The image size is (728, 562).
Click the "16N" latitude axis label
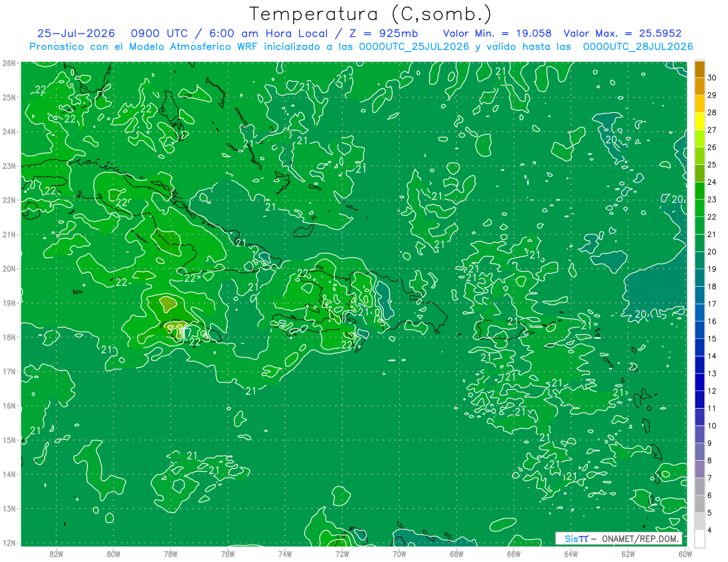[x=9, y=406]
